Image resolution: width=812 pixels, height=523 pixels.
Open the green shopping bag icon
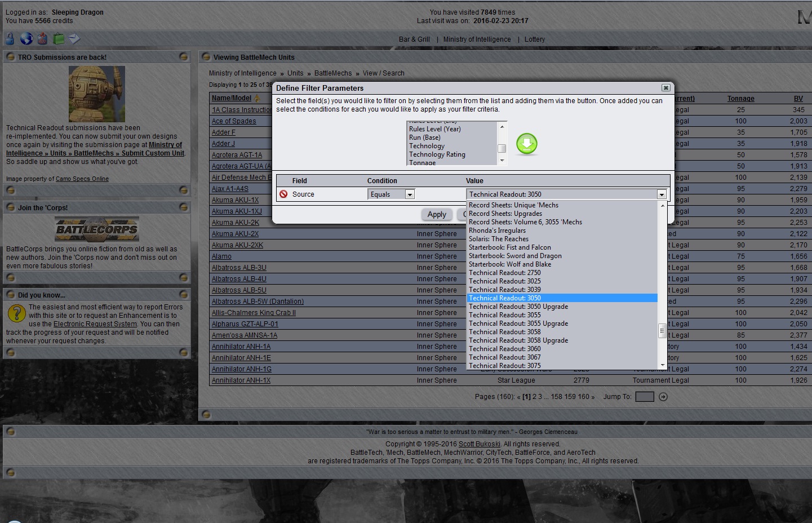[59, 38]
